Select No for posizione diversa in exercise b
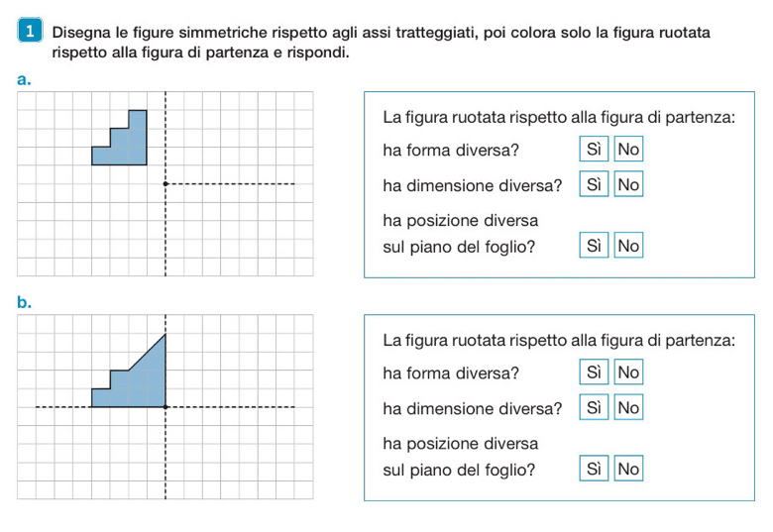The width and height of the screenshot is (773, 532). click(x=628, y=469)
